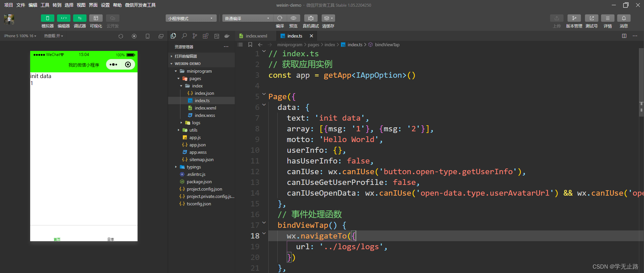Open the editor more actions ellipsis
644x273 pixels.
click(x=635, y=36)
